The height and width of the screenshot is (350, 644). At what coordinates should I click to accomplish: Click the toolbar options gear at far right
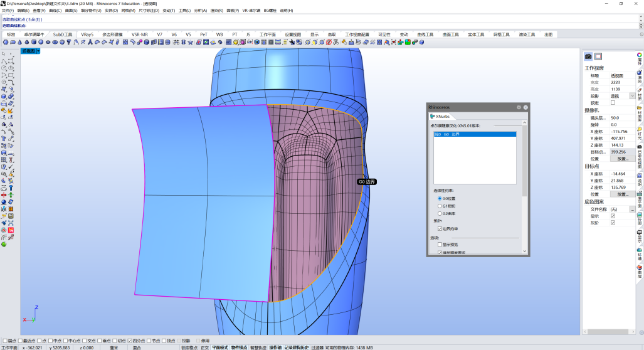[x=641, y=34]
